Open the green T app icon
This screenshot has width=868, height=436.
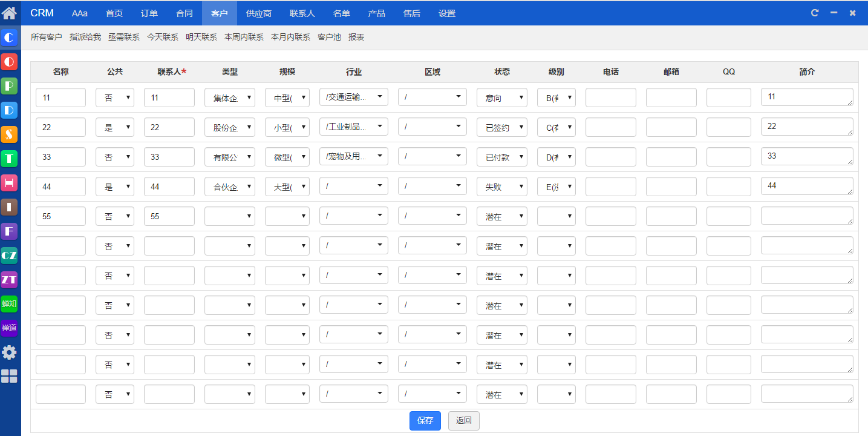click(10, 159)
